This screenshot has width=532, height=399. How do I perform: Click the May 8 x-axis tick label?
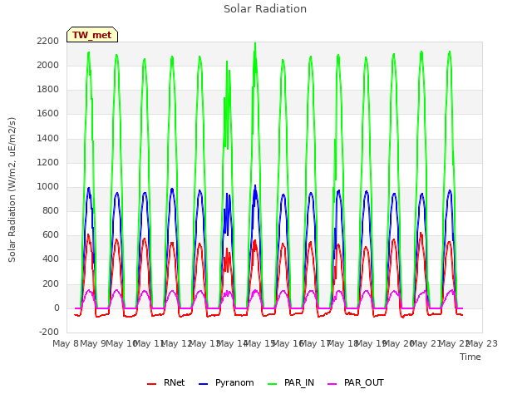point(65,343)
